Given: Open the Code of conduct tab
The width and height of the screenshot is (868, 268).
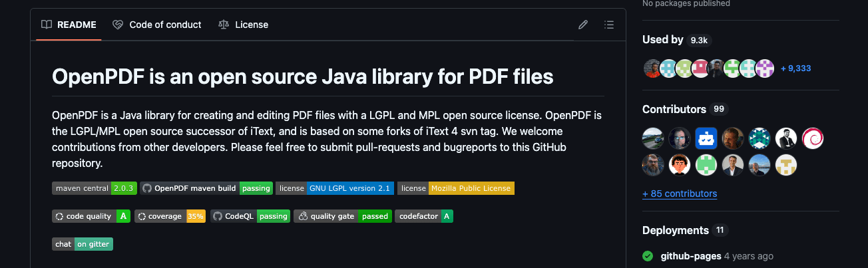Looking at the screenshot, I should coord(157,25).
